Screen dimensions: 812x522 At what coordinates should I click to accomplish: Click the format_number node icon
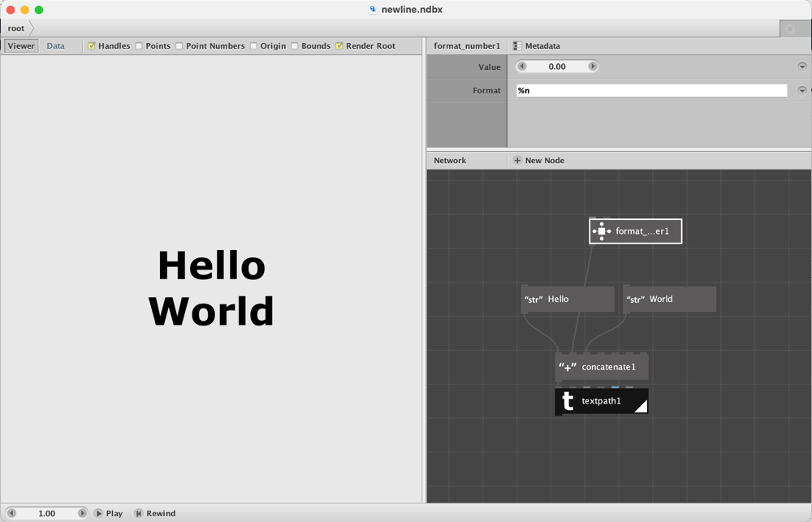click(602, 231)
